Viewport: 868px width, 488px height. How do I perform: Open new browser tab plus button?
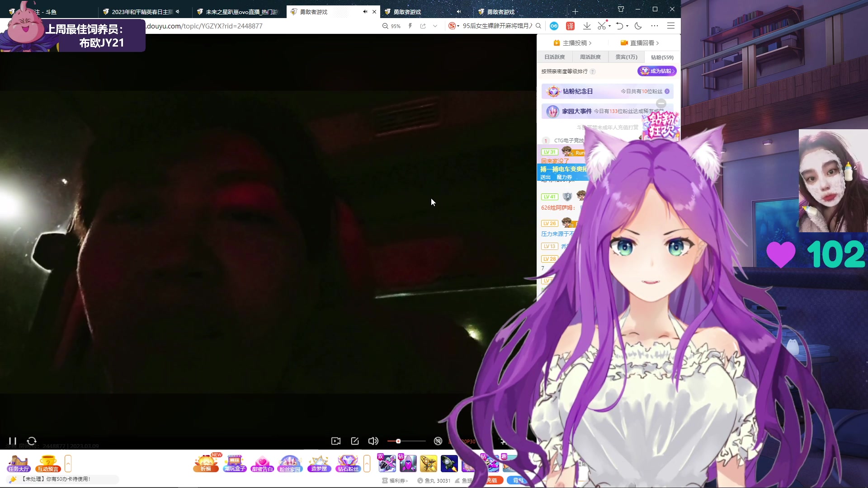tap(575, 12)
